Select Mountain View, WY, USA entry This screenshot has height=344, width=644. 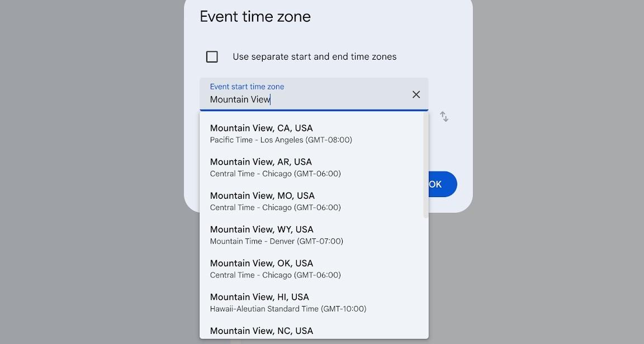[262, 230]
